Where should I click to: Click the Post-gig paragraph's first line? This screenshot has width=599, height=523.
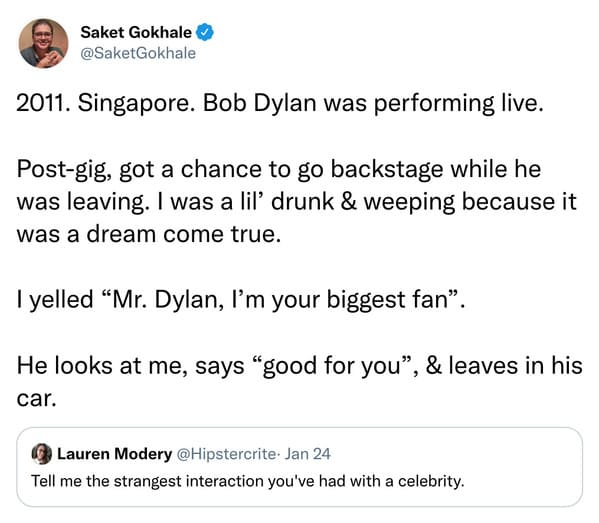278,170
